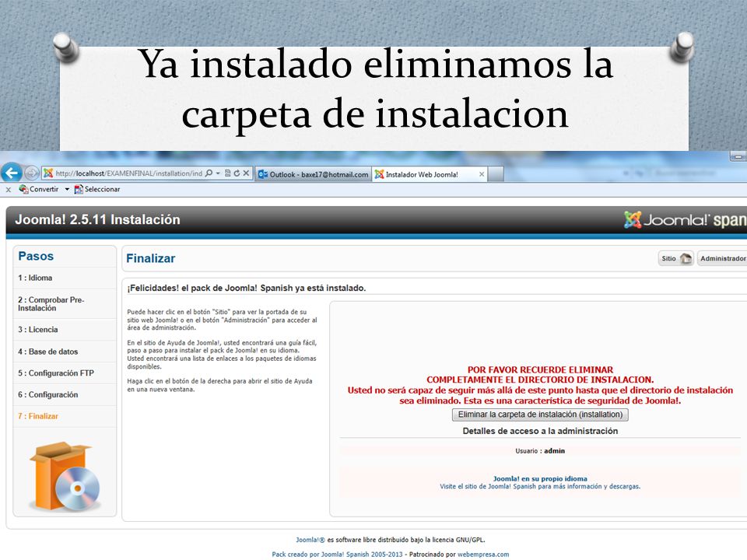Click the Convertir toolbar button
The image size is (747, 560).
pos(39,189)
